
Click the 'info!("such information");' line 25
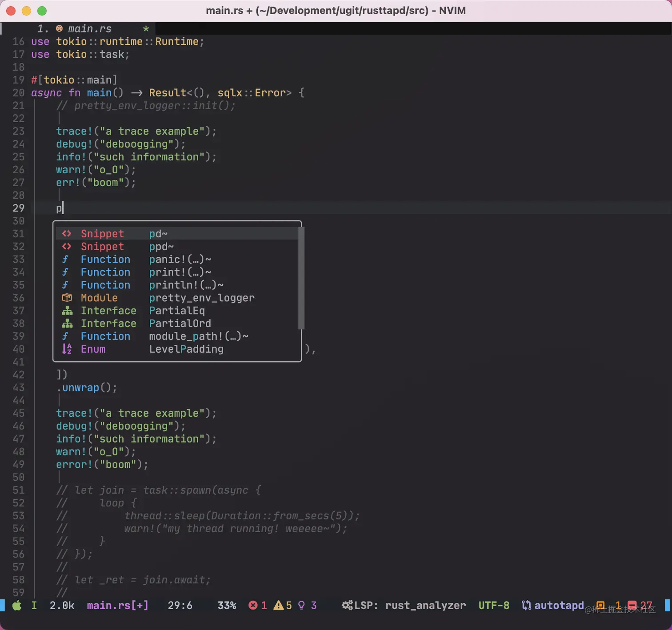pos(136,157)
